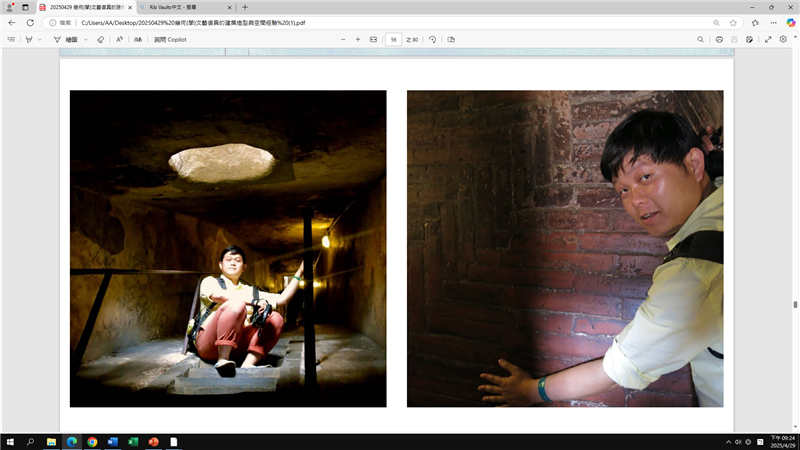Open PDF viewer settings gear
The image size is (800, 450).
coord(783,39)
